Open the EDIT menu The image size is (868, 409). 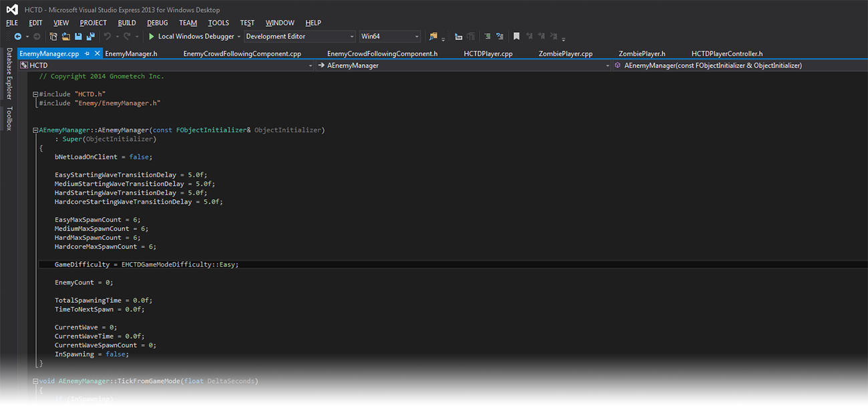coord(35,23)
